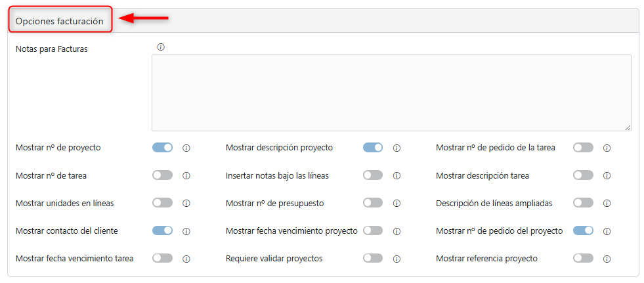The image size is (644, 283).
Task: Click info icon for Mostrar nº de tarea
Action: [186, 176]
